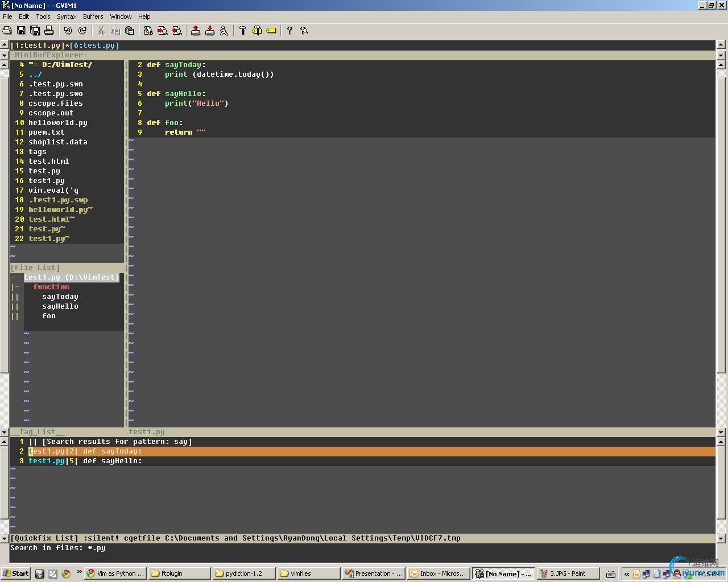
Task: Open Find and Replace toolbar icon
Action: 148,31
